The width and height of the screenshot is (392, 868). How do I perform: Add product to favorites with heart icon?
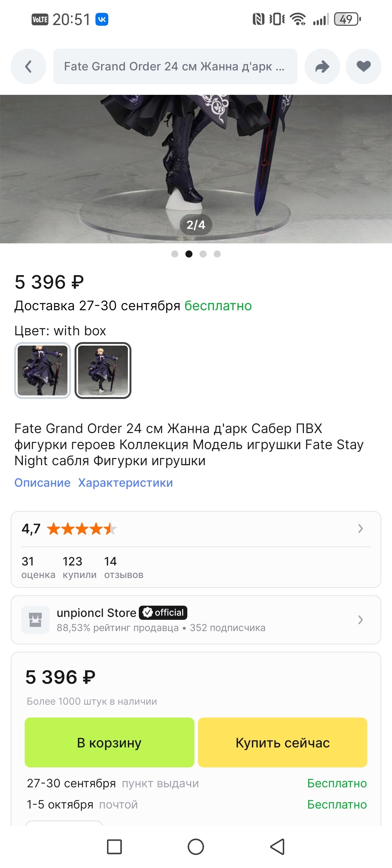[x=363, y=66]
